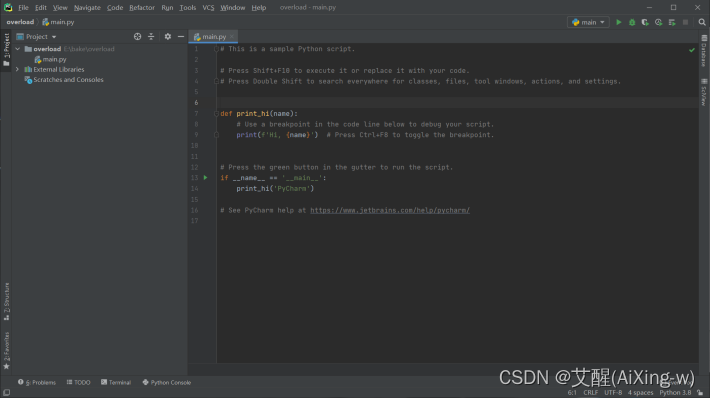Toggle the Favorites side tool window tab
The width and height of the screenshot is (710, 398).
(x=6, y=350)
